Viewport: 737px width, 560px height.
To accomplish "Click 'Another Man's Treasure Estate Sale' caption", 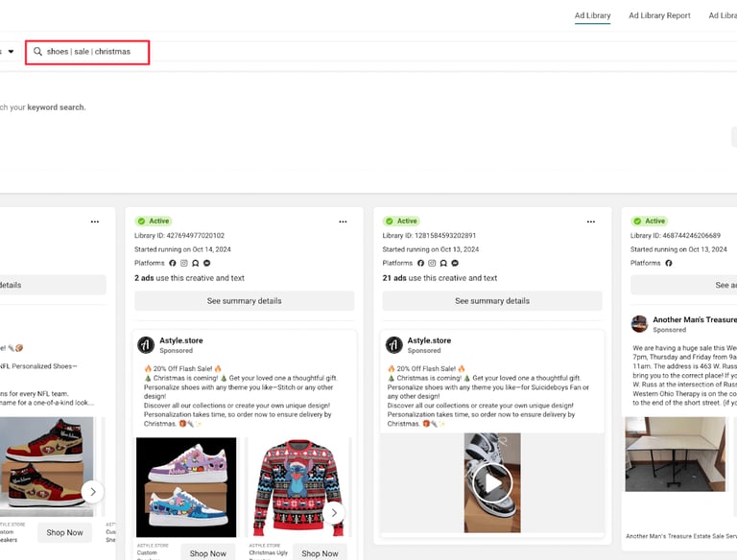I will (x=681, y=536).
